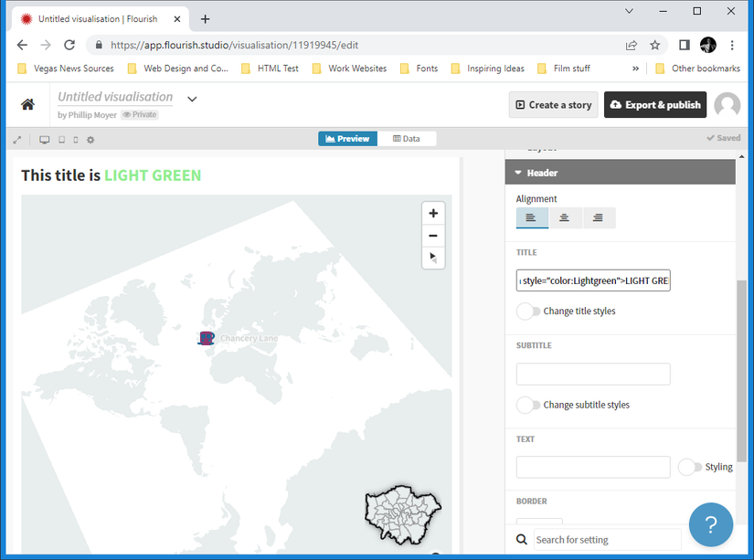Enable Change title styles toggle
This screenshot has width=754, height=560.
coord(528,312)
